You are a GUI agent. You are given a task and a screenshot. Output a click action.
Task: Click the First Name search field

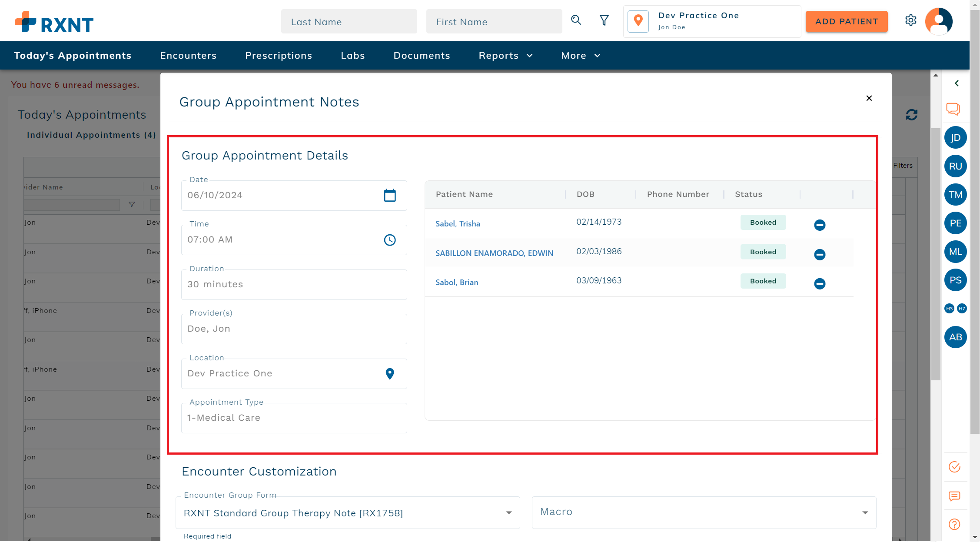(x=494, y=22)
